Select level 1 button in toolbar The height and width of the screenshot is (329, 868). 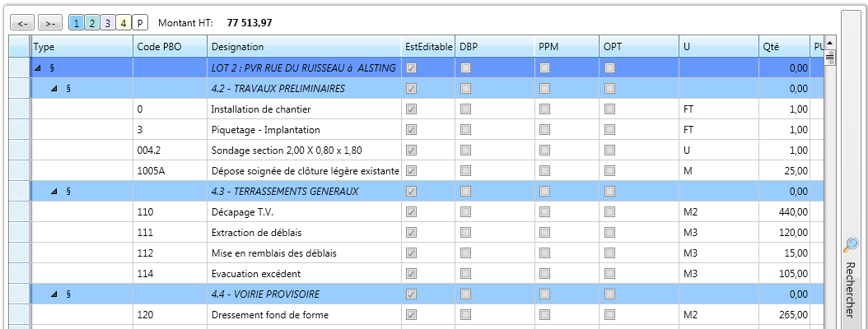[x=76, y=23]
